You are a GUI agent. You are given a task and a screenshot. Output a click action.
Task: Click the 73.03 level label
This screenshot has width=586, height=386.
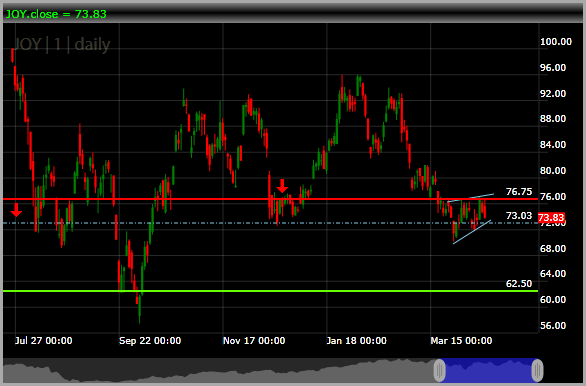519,216
